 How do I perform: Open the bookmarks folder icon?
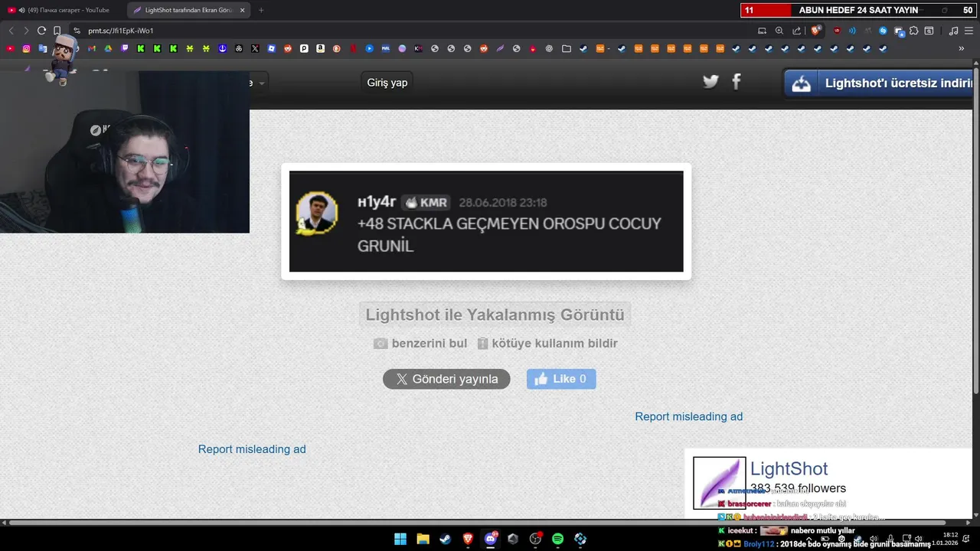566,48
